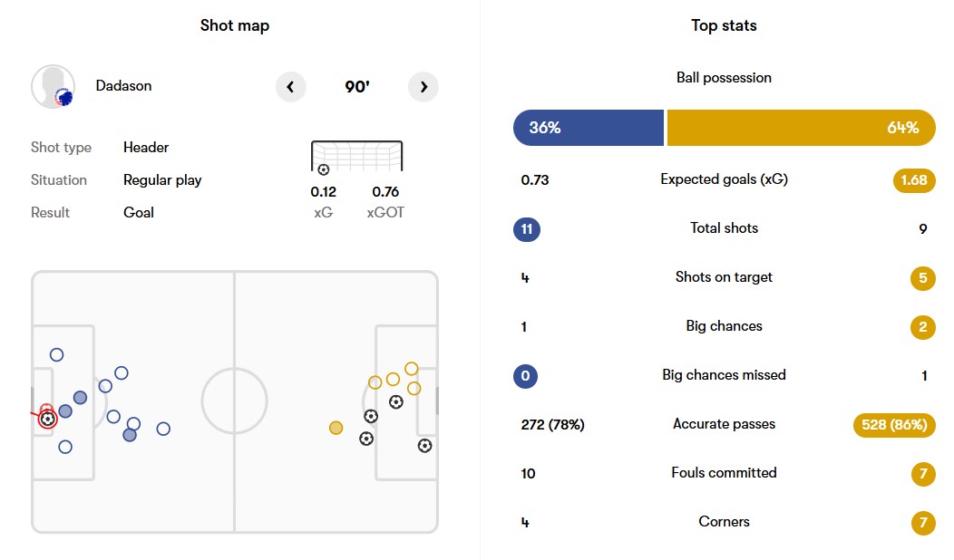Click the ball in goal-mouth diagram

click(x=324, y=169)
